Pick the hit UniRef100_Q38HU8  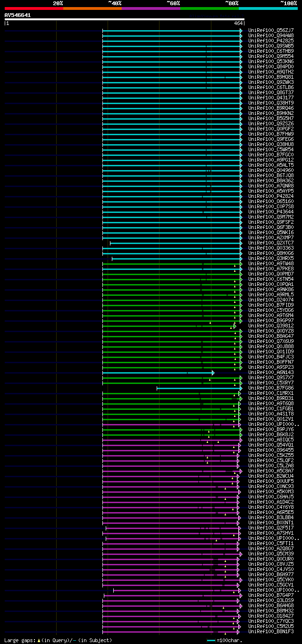[271, 144]
